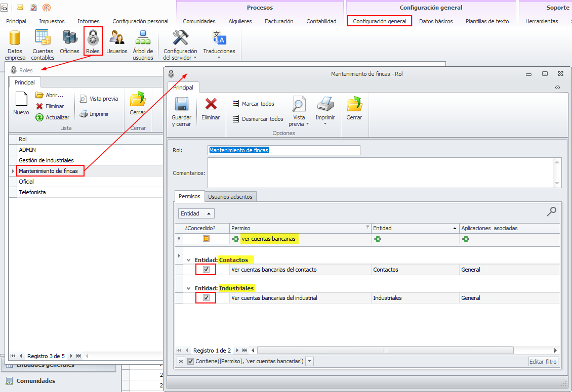Open Oficinas ribbon icon
572x392 pixels.
(x=69, y=42)
